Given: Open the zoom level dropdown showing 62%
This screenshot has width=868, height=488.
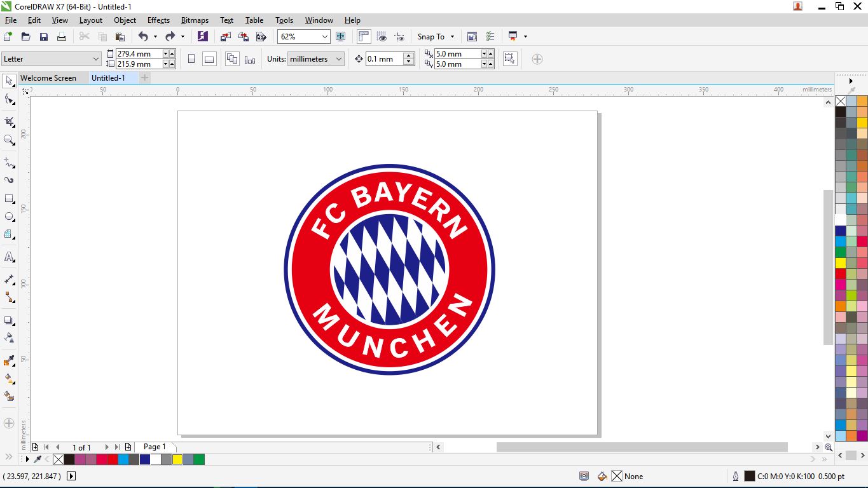Looking at the screenshot, I should point(325,37).
